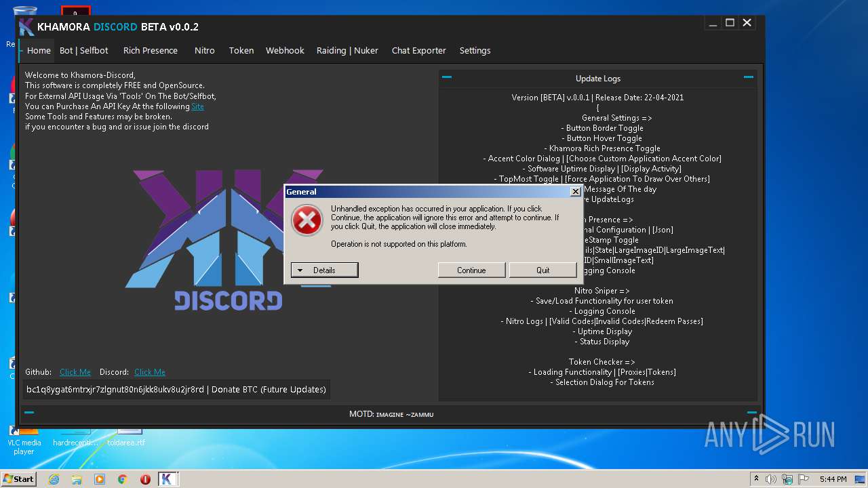Screen dimensions: 868x488
Task: Open the Webhook tab
Action: coord(285,50)
